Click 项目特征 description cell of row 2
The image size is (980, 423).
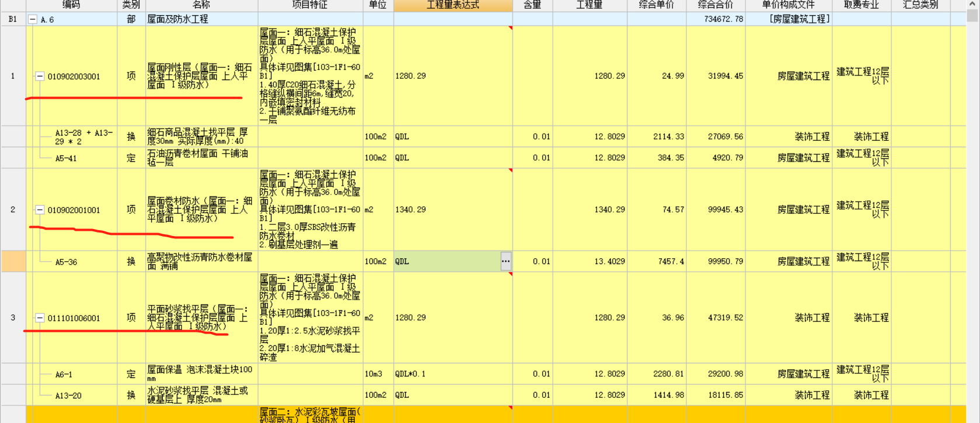(310, 210)
